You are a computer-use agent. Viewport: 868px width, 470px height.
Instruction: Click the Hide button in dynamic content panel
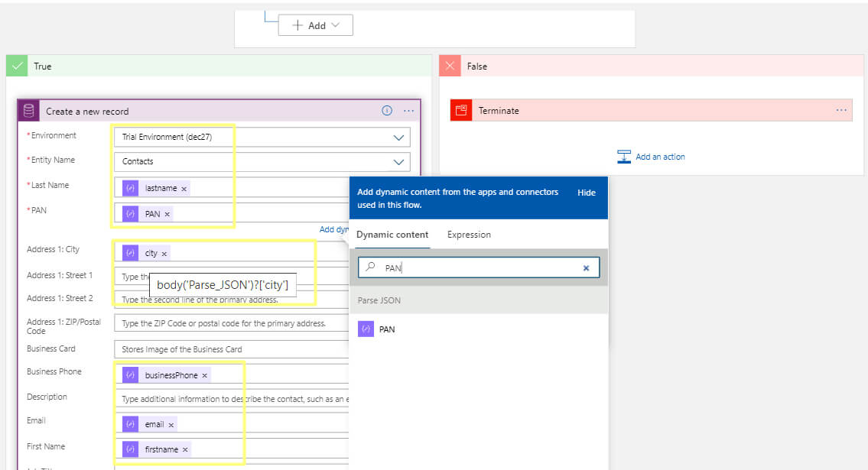click(586, 193)
